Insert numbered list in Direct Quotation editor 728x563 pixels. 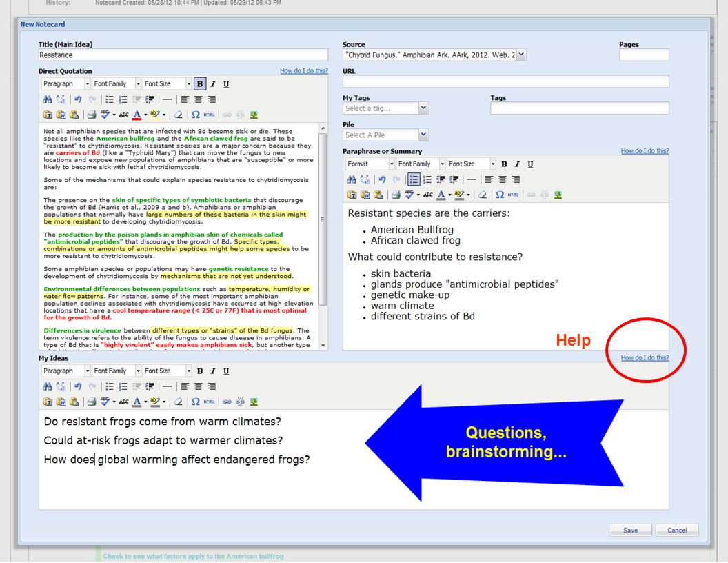(123, 99)
